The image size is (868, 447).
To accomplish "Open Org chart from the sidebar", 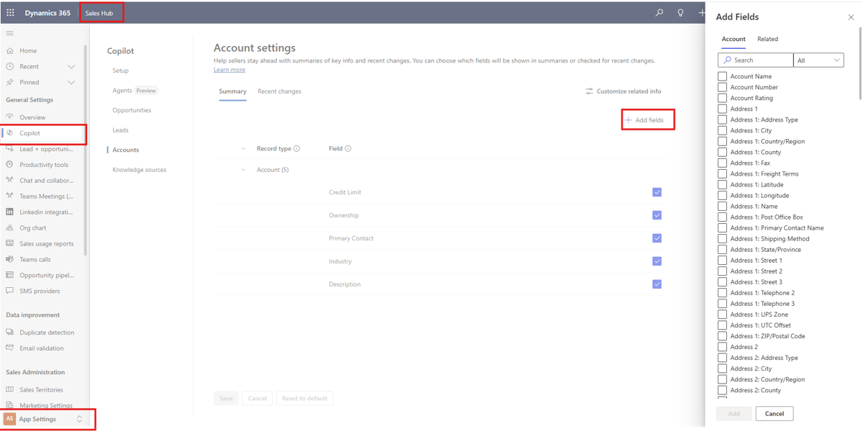I will [32, 228].
